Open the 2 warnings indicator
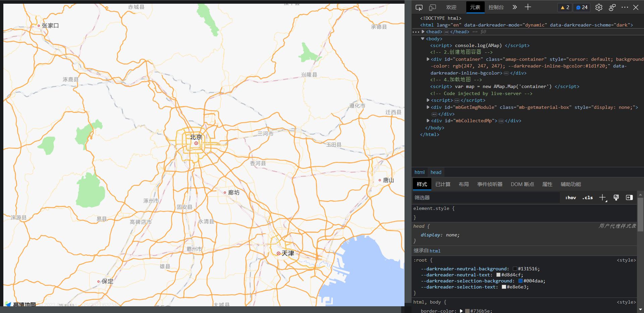The width and height of the screenshot is (644, 313). click(x=565, y=7)
